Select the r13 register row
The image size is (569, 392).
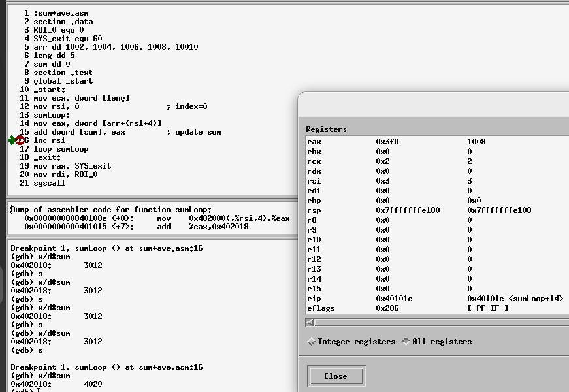coord(437,269)
